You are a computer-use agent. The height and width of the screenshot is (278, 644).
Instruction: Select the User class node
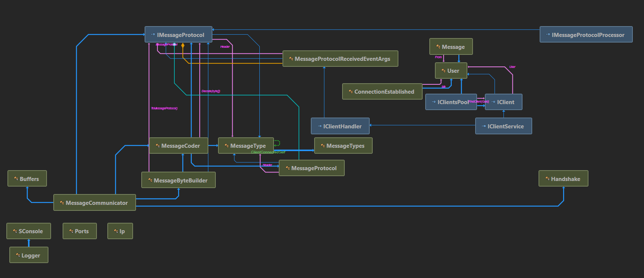(x=451, y=71)
